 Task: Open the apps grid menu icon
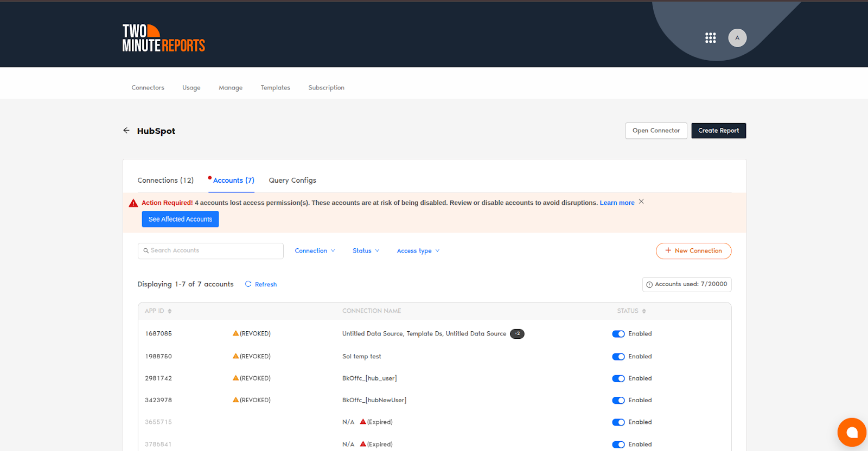point(710,38)
